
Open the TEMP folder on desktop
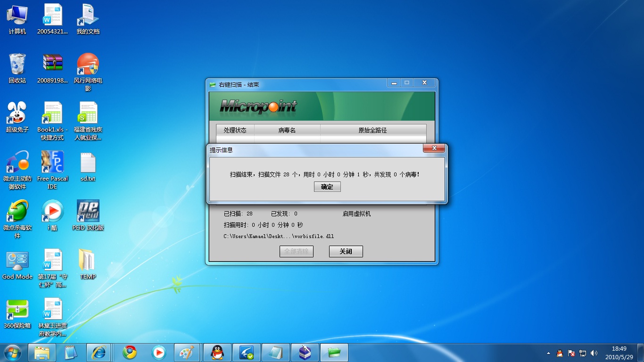[x=88, y=261]
